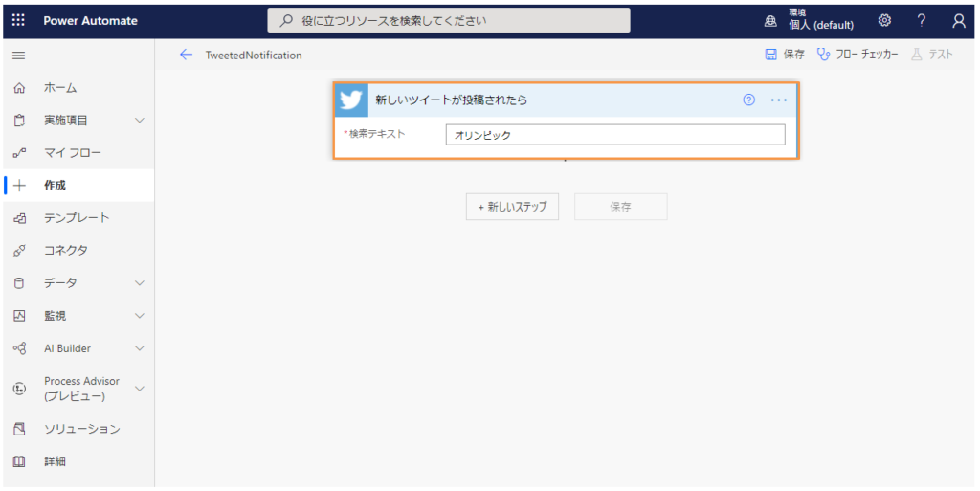
Task: Click the 作成 plus icon
Action: 19,186
